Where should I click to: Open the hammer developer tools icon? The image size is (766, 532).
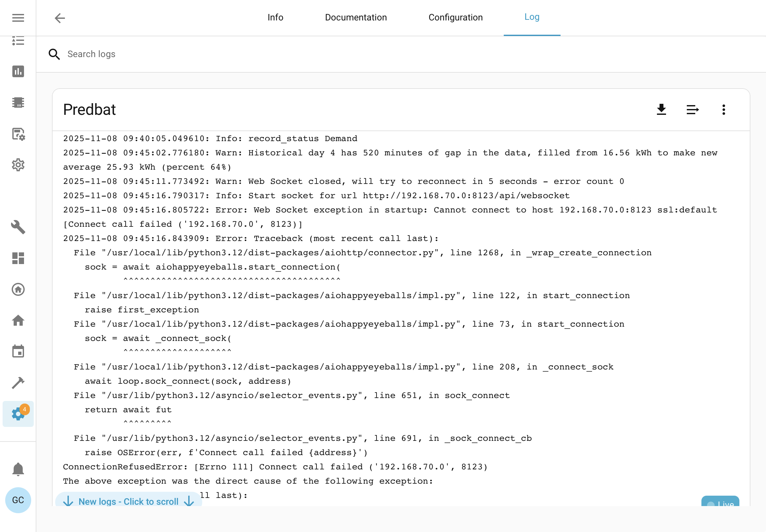click(x=18, y=382)
